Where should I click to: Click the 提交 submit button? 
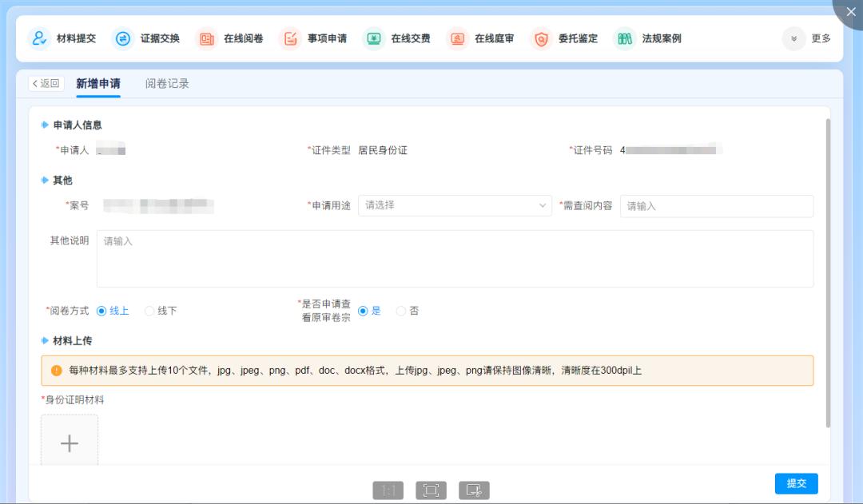[796, 483]
